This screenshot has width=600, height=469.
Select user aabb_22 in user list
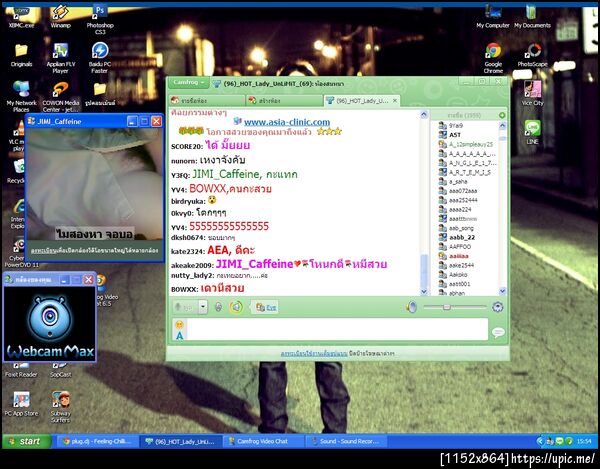coord(462,238)
